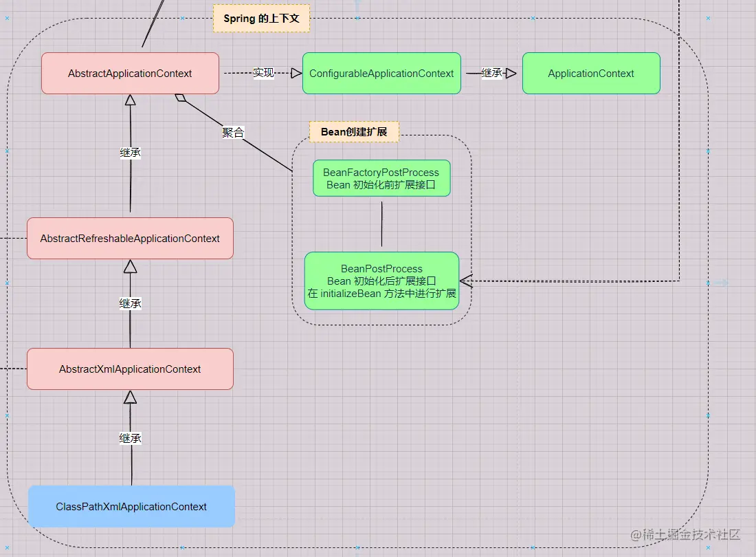Select the blue ClassPathXmlApplicationContext node
Screen dimensions: 756x557
[132, 506]
